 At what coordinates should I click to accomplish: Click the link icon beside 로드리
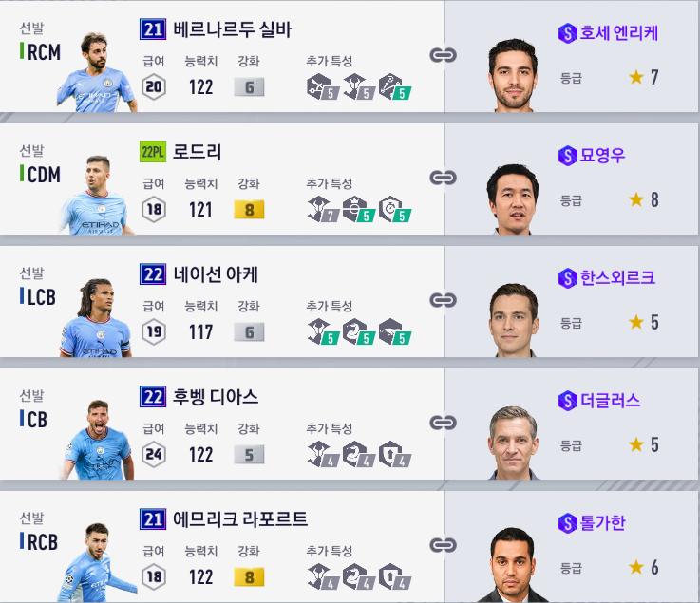click(x=443, y=178)
